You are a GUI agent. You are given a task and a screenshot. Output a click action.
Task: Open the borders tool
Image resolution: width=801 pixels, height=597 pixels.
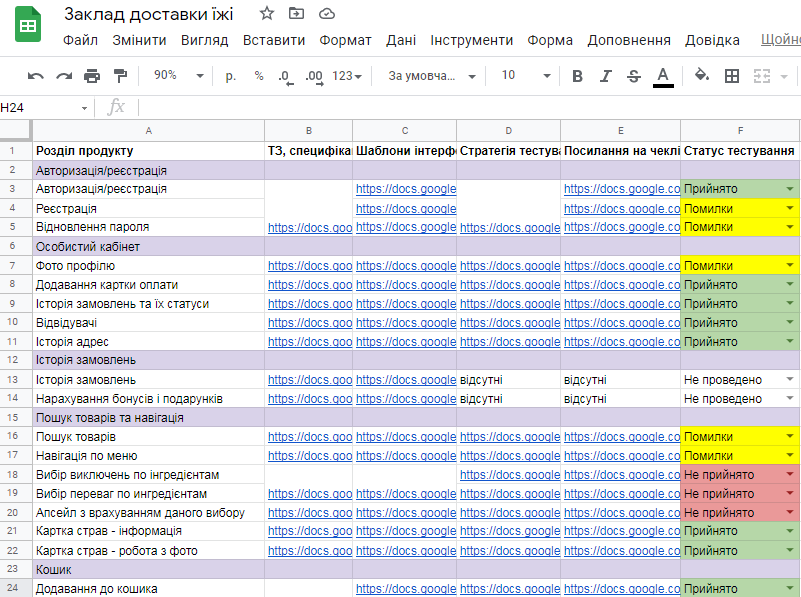pos(732,76)
